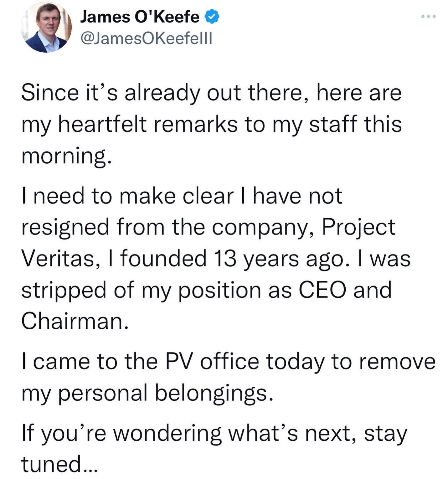Open the @JamesOKeefeIII handle link
The height and width of the screenshot is (479, 448).
147,38
